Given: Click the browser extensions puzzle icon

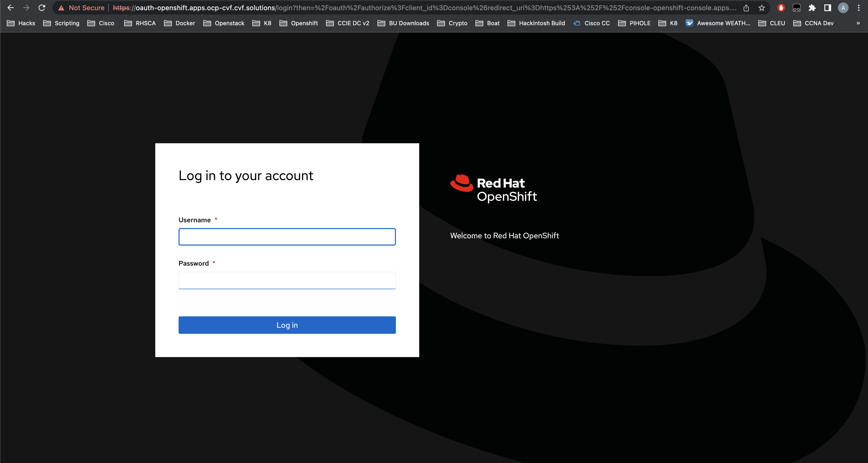Looking at the screenshot, I should 812,8.
